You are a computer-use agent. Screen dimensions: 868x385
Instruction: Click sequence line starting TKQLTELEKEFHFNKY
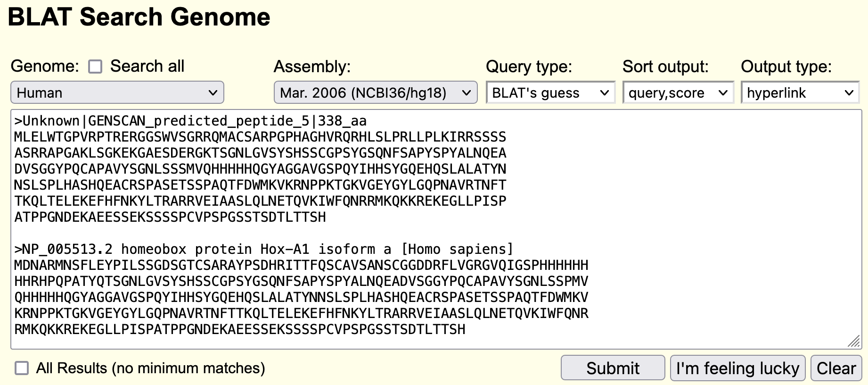(260, 201)
